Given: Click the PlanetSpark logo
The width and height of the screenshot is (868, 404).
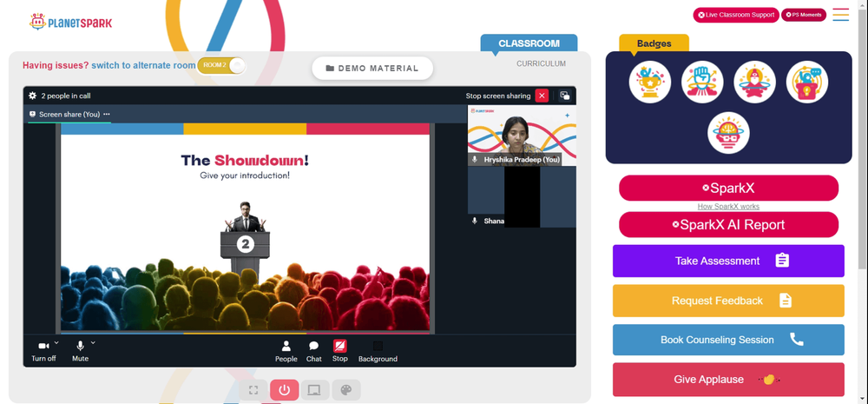Looking at the screenshot, I should click(x=70, y=23).
